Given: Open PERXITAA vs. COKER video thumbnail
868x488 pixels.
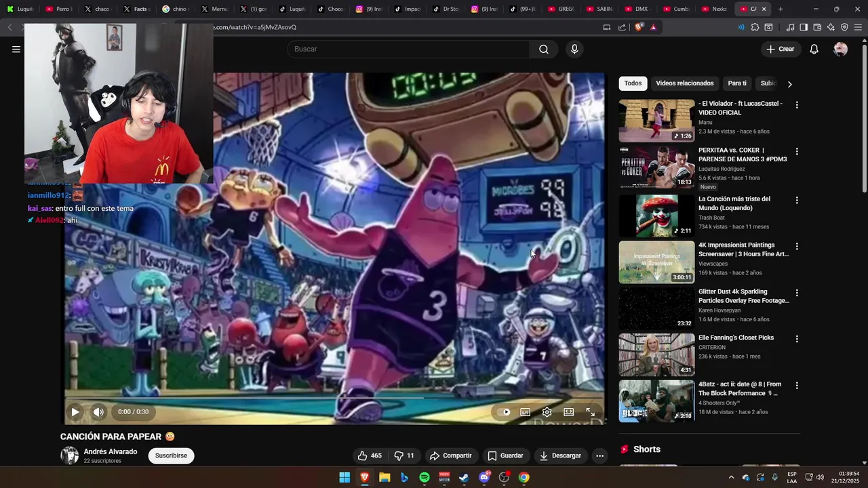Looking at the screenshot, I should [x=656, y=167].
